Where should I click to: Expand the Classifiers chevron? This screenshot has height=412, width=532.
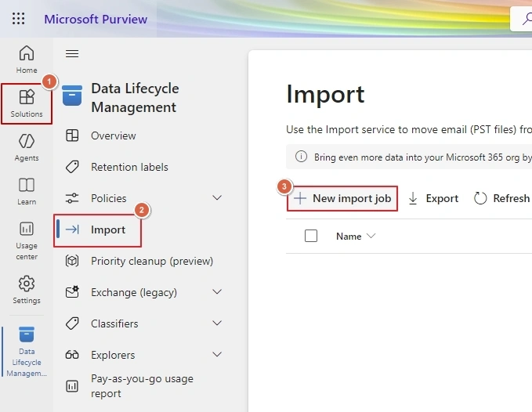pos(217,323)
